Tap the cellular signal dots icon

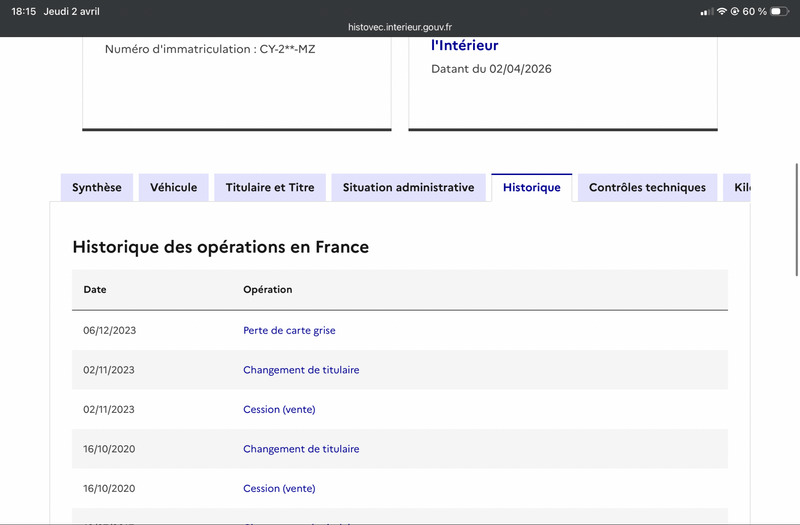tap(707, 11)
